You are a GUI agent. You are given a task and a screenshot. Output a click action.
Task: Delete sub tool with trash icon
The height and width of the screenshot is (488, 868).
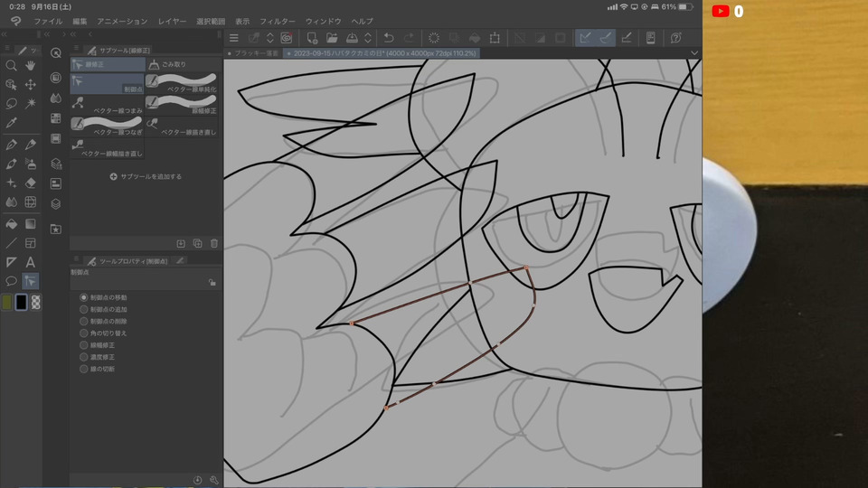(x=214, y=243)
